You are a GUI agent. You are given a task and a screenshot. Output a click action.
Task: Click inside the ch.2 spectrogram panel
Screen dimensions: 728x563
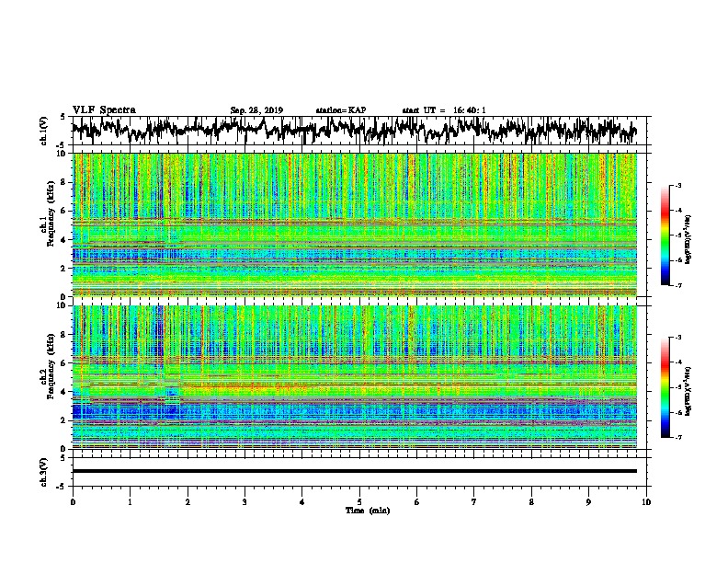click(x=354, y=377)
